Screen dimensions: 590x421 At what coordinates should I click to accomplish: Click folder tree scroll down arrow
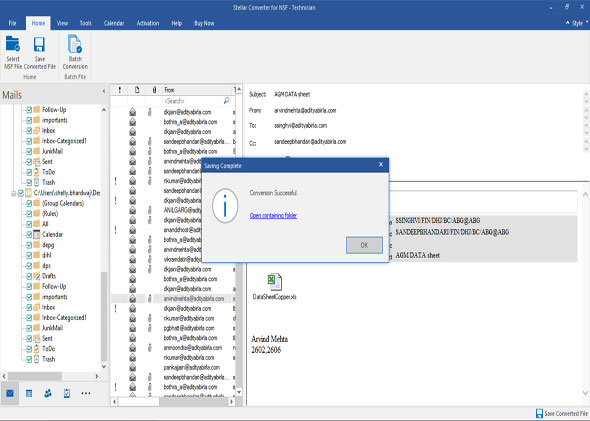tap(104, 366)
